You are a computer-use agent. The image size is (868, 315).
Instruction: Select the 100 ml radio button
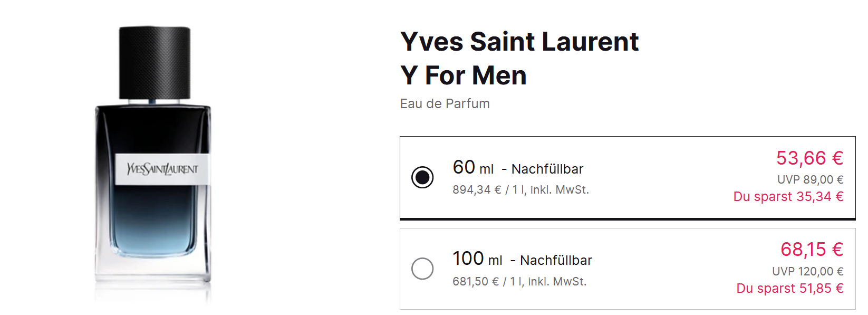coord(422,269)
